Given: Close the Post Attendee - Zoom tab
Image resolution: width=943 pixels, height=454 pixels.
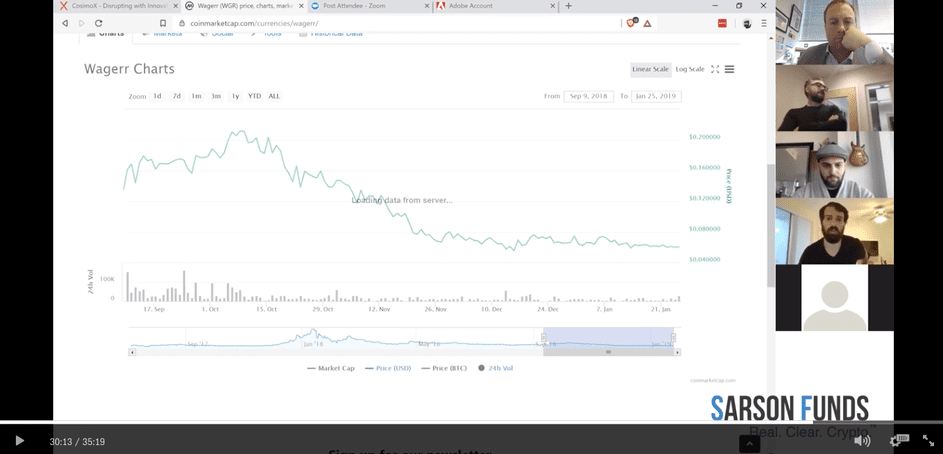Looking at the screenshot, I should [x=427, y=6].
